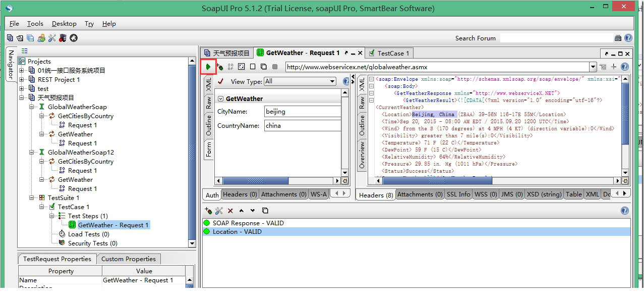Click the clone request overlapping squares icon
The height and width of the screenshot is (299, 644).
pyautogui.click(x=264, y=67)
